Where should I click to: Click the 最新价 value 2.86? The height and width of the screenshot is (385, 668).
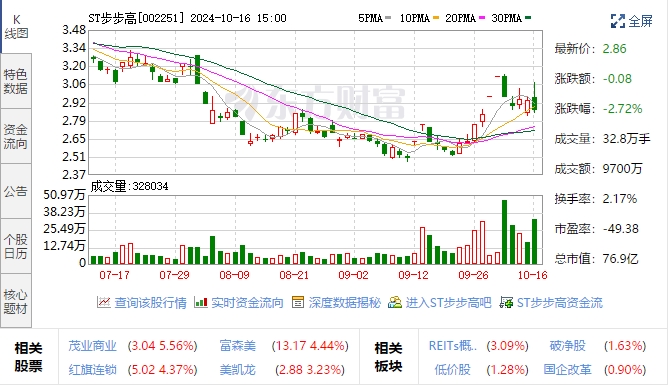pyautogui.click(x=614, y=49)
